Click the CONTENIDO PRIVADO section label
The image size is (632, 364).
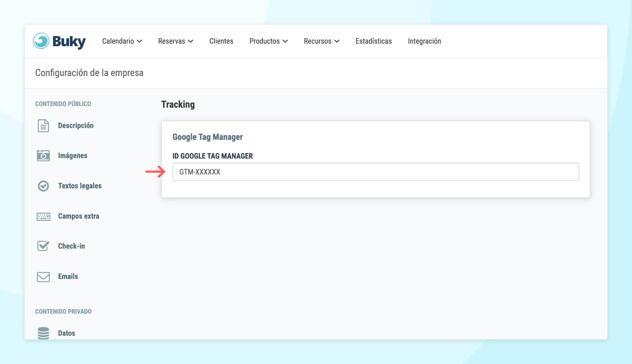tap(63, 311)
